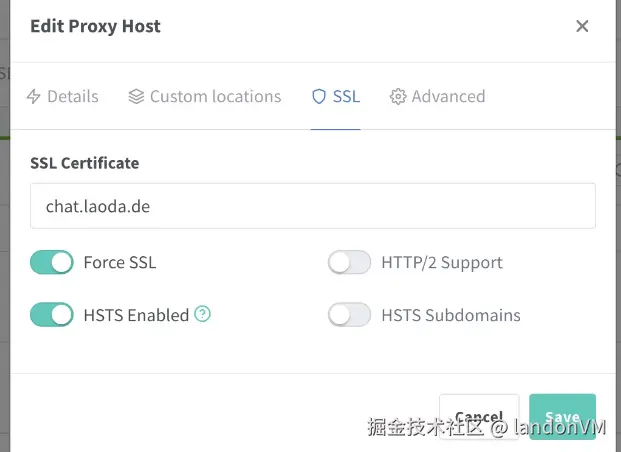Disable the Force SSL switch
Image resolution: width=621 pixels, height=452 pixels.
click(52, 263)
